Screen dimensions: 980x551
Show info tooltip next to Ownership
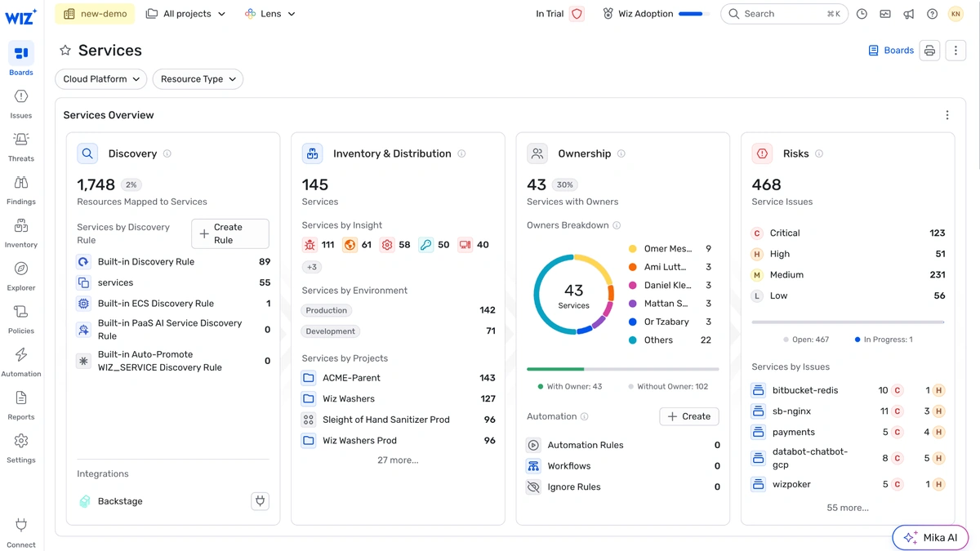click(621, 153)
